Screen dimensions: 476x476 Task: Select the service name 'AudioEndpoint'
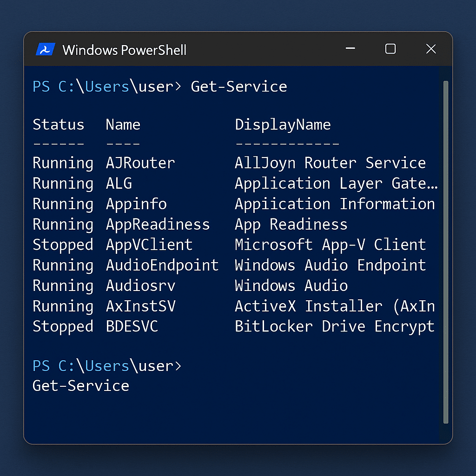click(162, 265)
